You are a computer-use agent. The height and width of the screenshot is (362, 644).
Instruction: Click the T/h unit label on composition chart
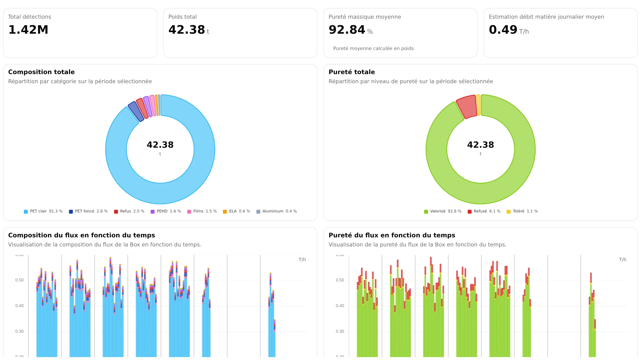(x=302, y=260)
